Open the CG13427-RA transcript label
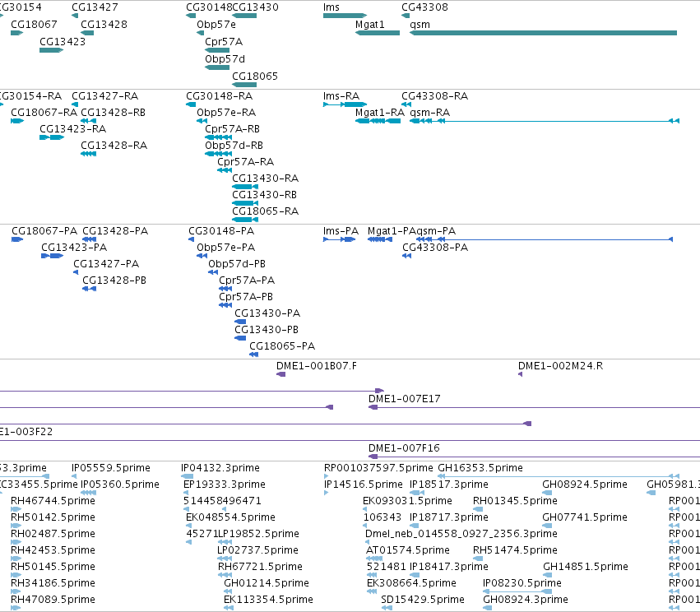The image size is (700, 612). pos(105,96)
